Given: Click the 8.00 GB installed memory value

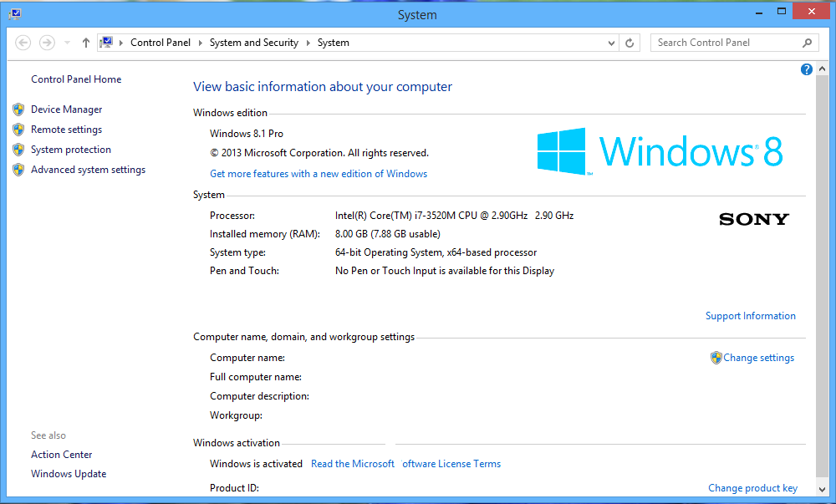Looking at the screenshot, I should click(388, 234).
